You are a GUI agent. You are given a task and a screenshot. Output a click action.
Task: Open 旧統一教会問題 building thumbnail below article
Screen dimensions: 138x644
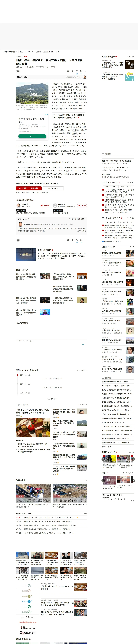pos(26,254)
